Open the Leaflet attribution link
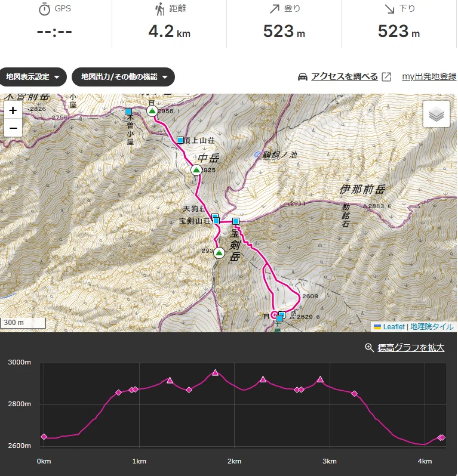 [x=394, y=327]
